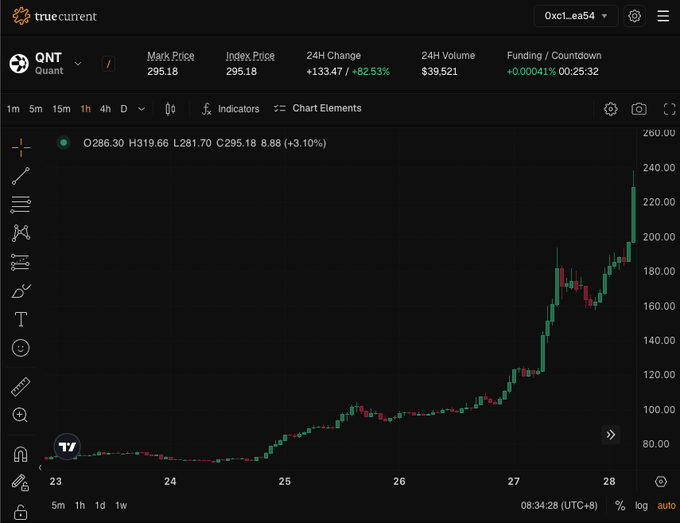Open the long position forecasting tool

pyautogui.click(x=20, y=262)
